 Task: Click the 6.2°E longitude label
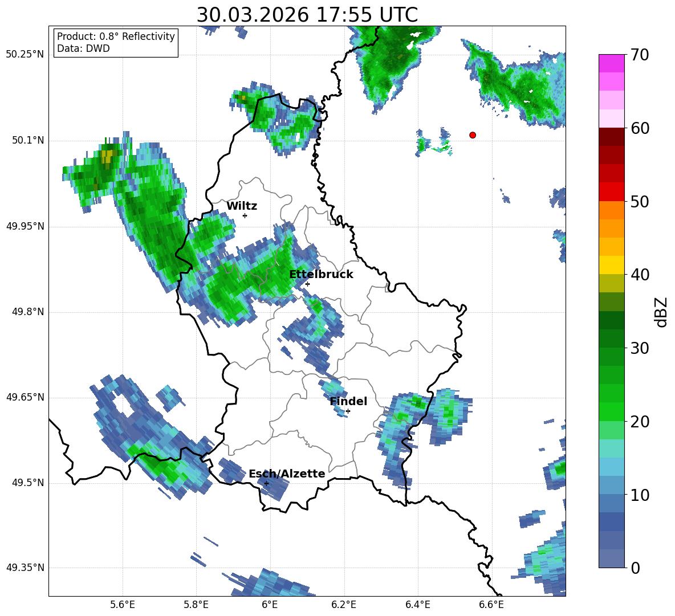pyautogui.click(x=344, y=605)
